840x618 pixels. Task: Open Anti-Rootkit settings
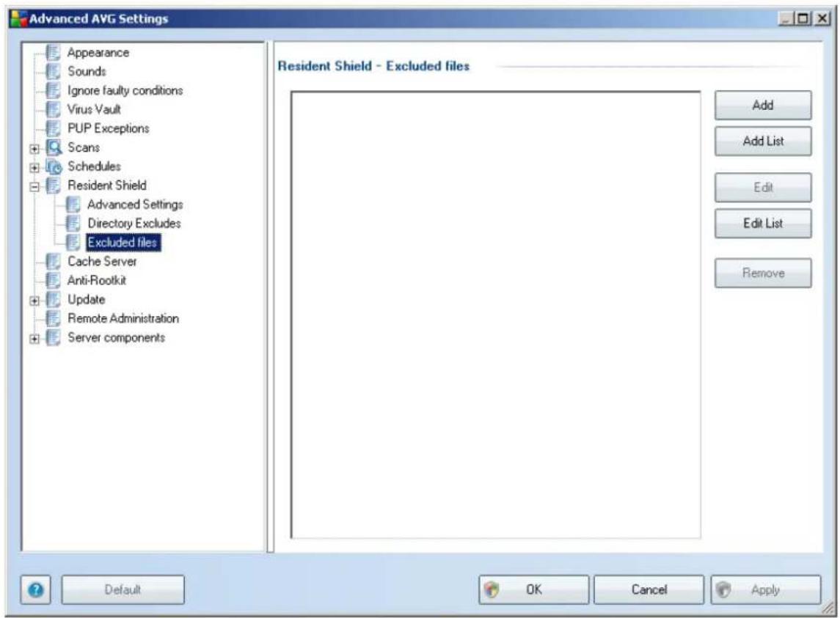coord(96,280)
